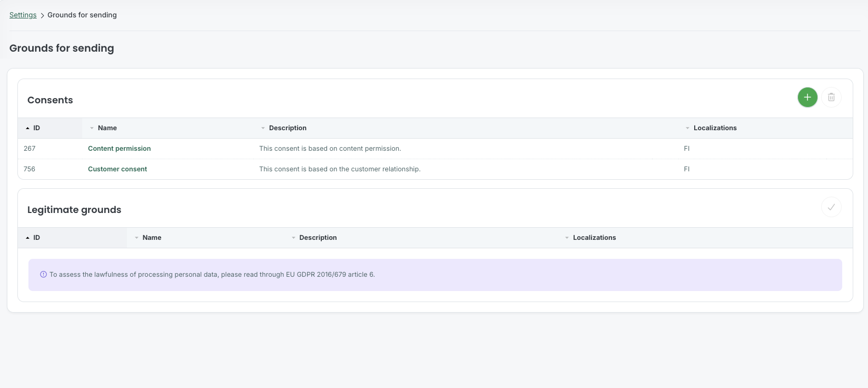This screenshot has width=868, height=388.
Task: Click the info icon in GDPR notice
Action: 44,275
